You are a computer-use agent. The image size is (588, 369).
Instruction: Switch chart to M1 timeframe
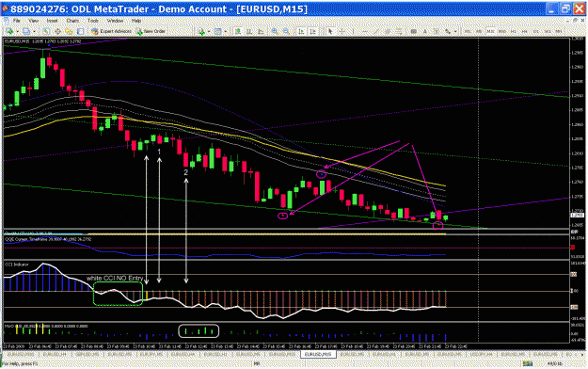(468, 31)
